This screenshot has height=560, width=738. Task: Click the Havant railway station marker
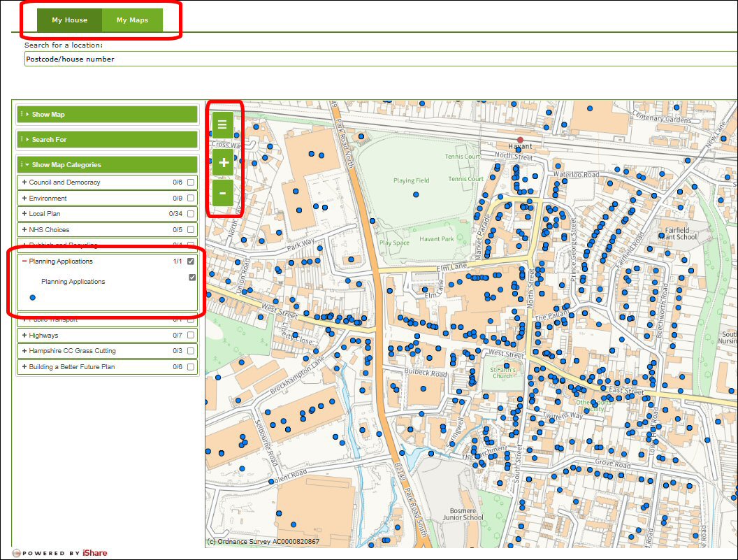520,140
